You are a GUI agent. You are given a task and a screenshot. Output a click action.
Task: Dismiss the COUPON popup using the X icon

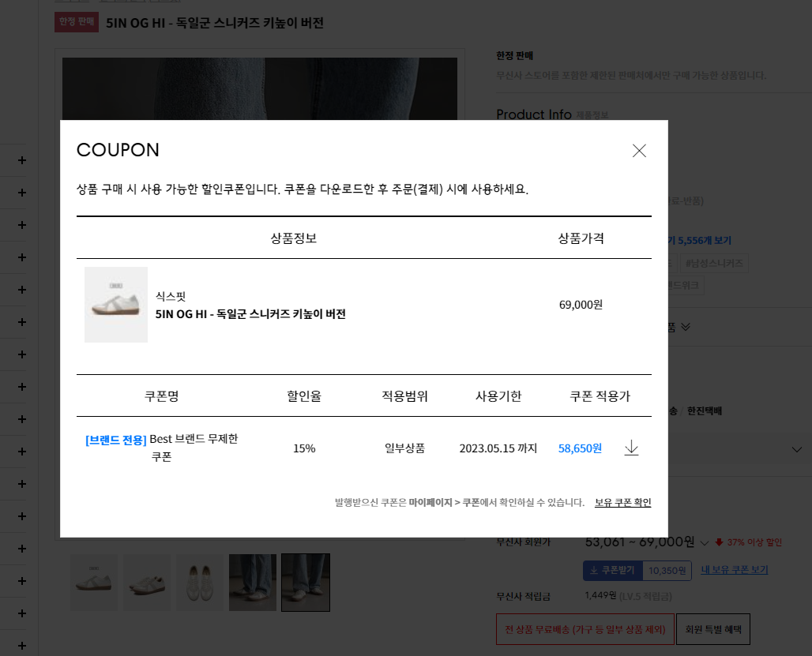[x=639, y=151]
